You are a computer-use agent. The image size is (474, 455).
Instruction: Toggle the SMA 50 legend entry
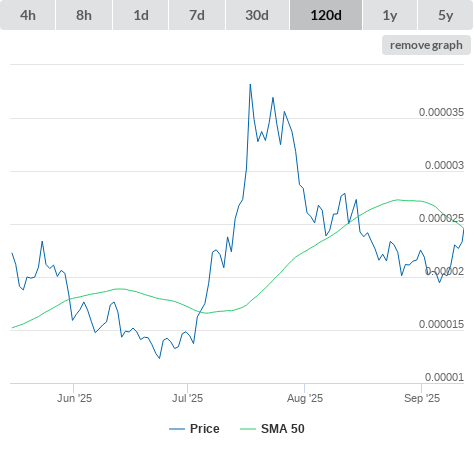click(x=272, y=429)
